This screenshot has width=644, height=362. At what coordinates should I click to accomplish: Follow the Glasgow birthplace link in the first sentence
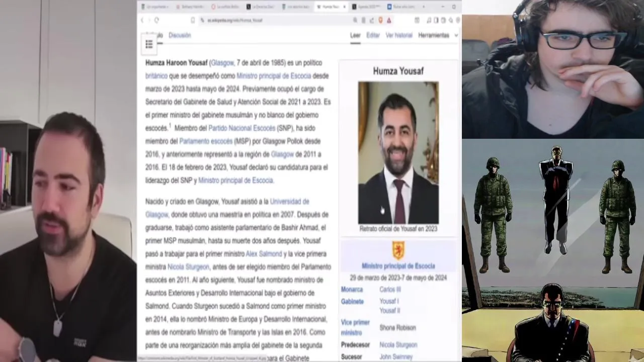click(x=222, y=63)
